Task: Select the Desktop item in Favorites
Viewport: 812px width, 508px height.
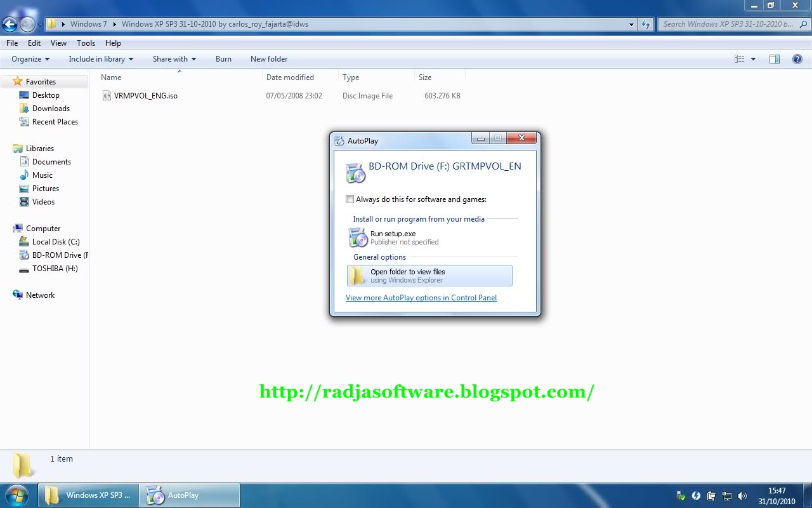Action: tap(44, 95)
